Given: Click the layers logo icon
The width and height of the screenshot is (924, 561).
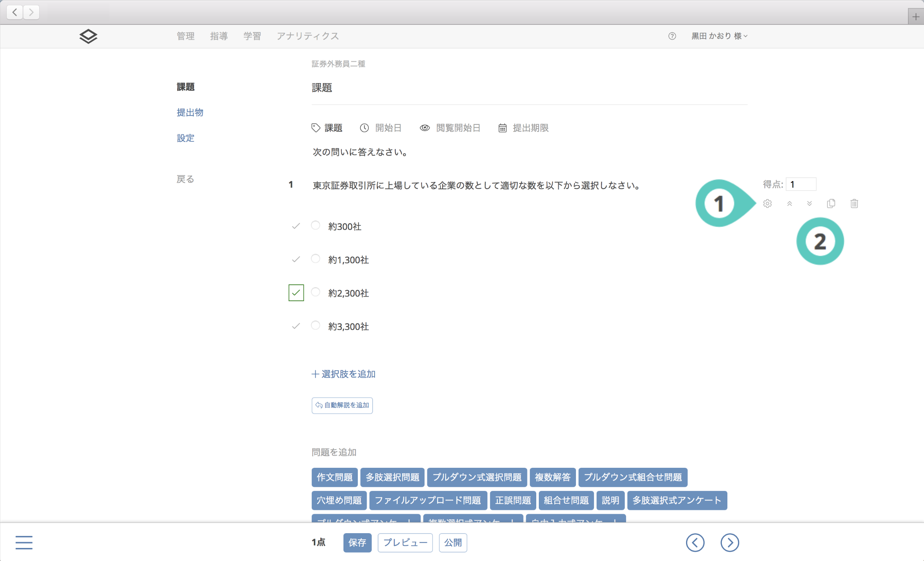Looking at the screenshot, I should 88,36.
